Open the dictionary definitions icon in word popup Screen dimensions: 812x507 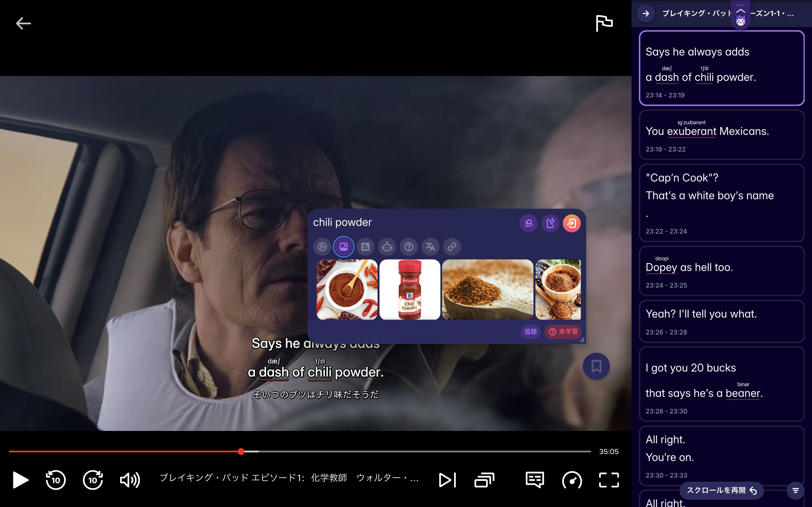tap(365, 247)
